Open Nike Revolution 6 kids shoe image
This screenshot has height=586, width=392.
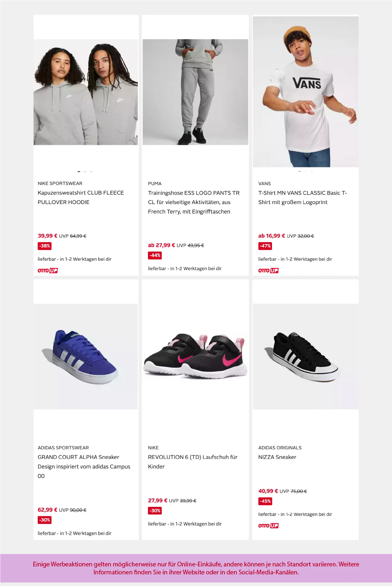(195, 357)
